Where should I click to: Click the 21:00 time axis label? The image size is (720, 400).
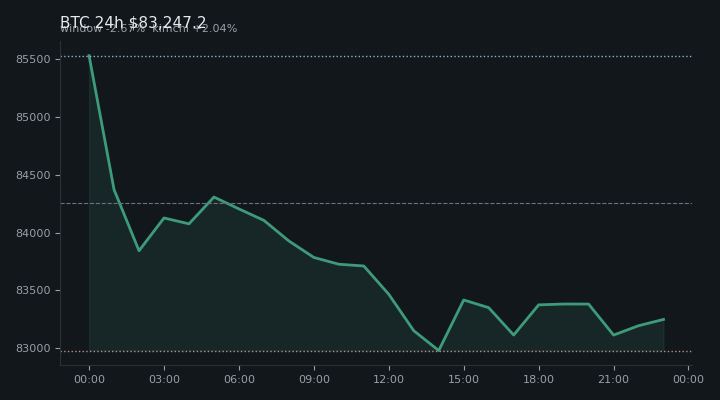[x=613, y=379]
